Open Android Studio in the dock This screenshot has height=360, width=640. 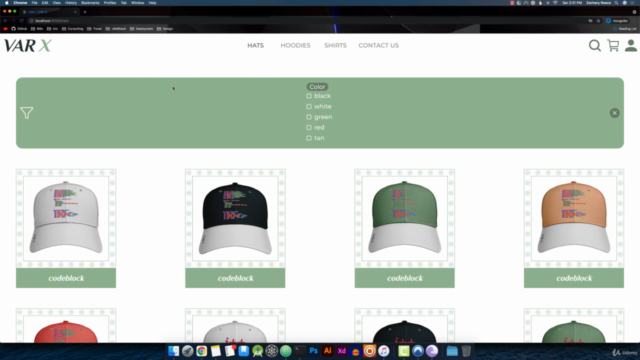tap(258, 351)
